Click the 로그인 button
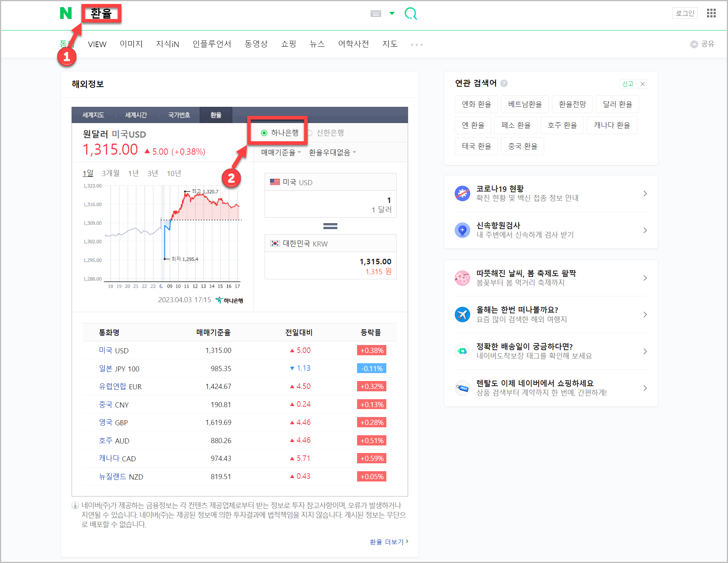Viewport: 728px width, 563px height. click(685, 13)
